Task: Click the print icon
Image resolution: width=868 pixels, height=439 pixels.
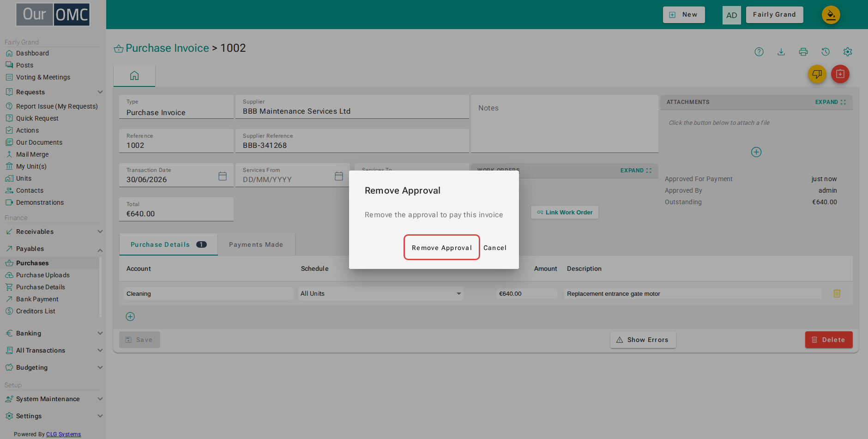Action: point(803,52)
